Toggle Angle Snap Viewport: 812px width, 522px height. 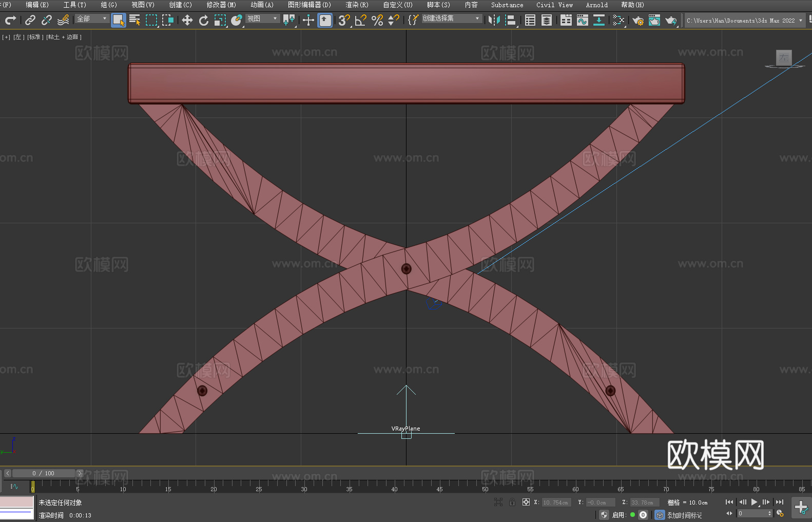coord(361,20)
